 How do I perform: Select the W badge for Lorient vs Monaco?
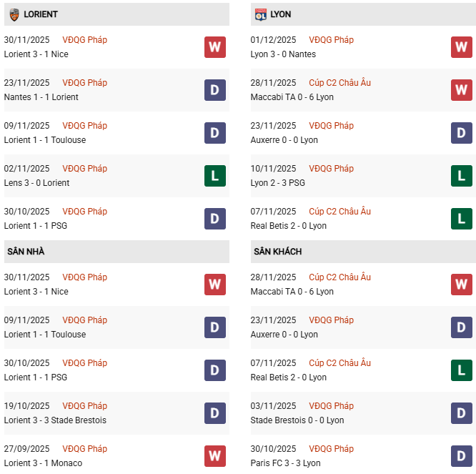click(x=214, y=456)
